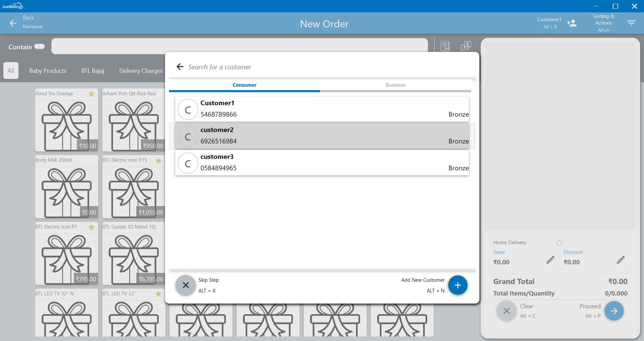Click the back arrow in customer search

pos(180,67)
